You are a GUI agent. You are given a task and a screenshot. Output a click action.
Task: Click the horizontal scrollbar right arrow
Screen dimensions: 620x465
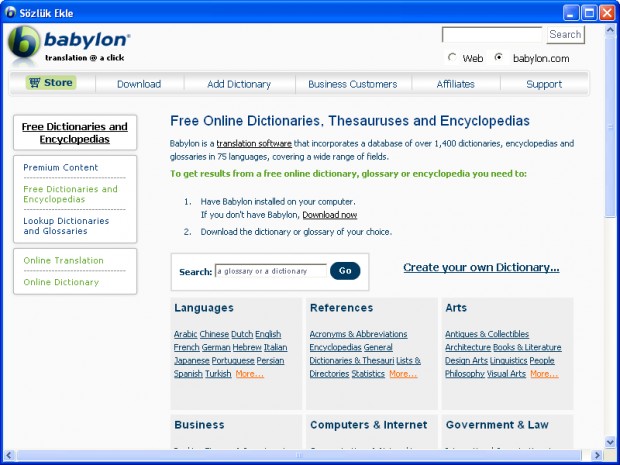(x=598, y=455)
